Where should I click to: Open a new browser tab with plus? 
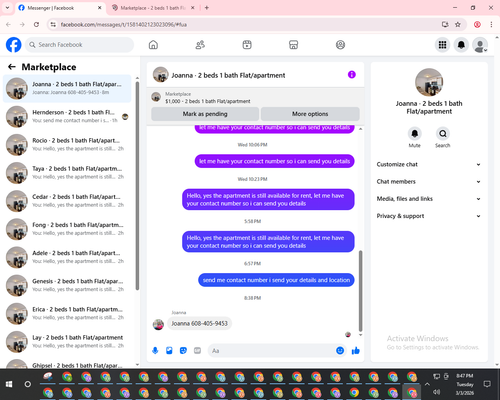207,8
